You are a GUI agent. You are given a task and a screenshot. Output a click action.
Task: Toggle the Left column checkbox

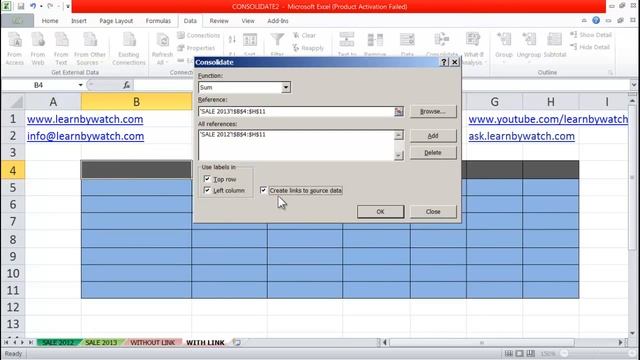[207, 190]
